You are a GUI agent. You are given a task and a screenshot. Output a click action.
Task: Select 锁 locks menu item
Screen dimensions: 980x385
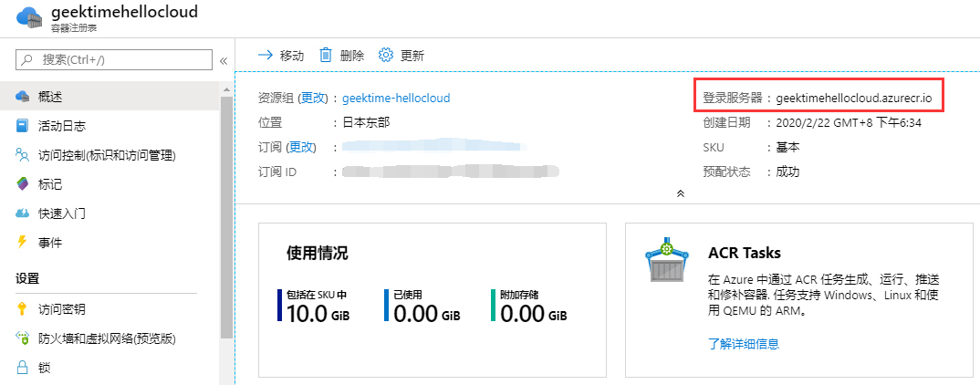pos(45,368)
